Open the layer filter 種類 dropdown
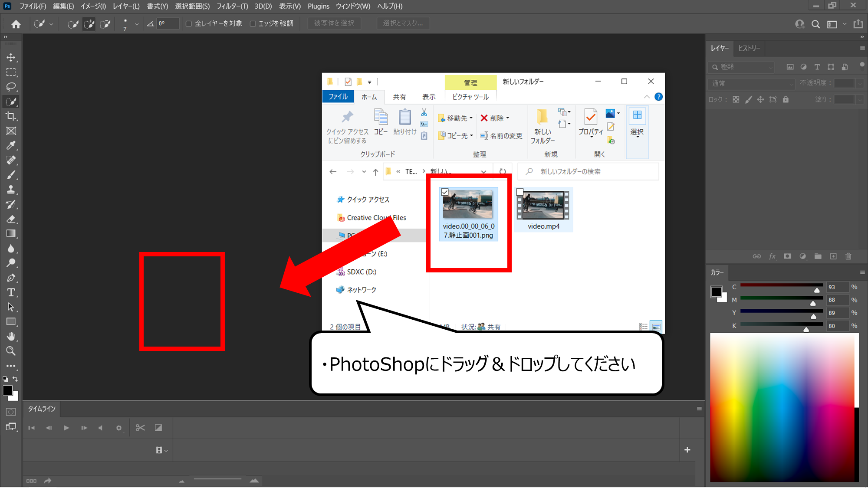Screen dimensions: 868x488 (x=742, y=67)
